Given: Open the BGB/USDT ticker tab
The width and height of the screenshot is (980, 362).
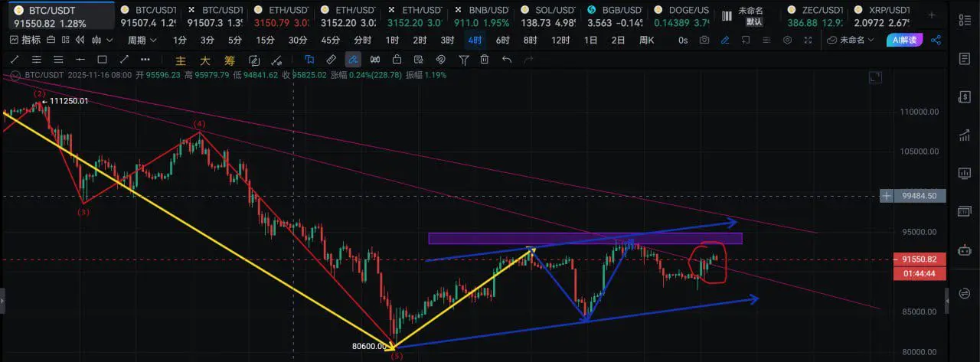Looking at the screenshot, I should 614,16.
